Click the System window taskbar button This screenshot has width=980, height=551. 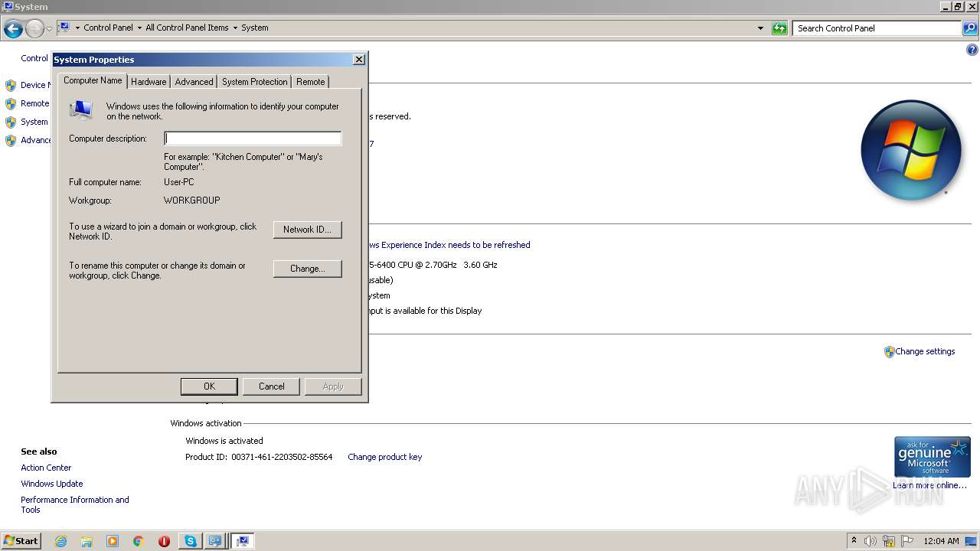coord(242,541)
